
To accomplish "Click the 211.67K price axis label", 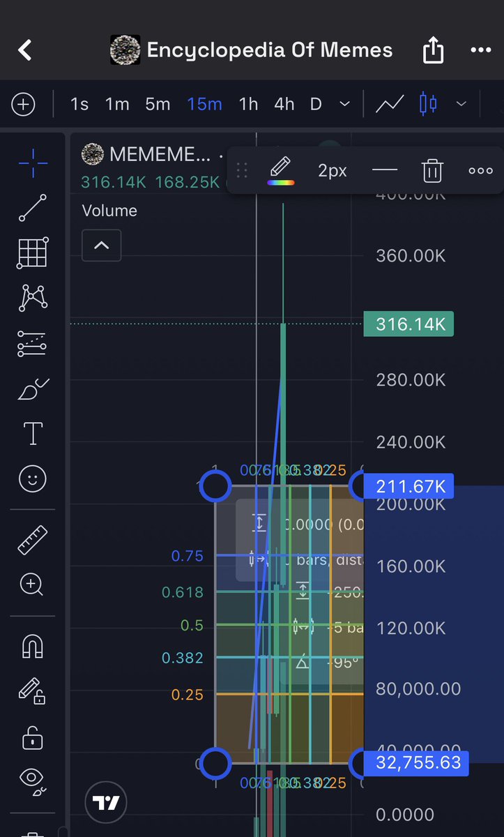I will 409,485.
